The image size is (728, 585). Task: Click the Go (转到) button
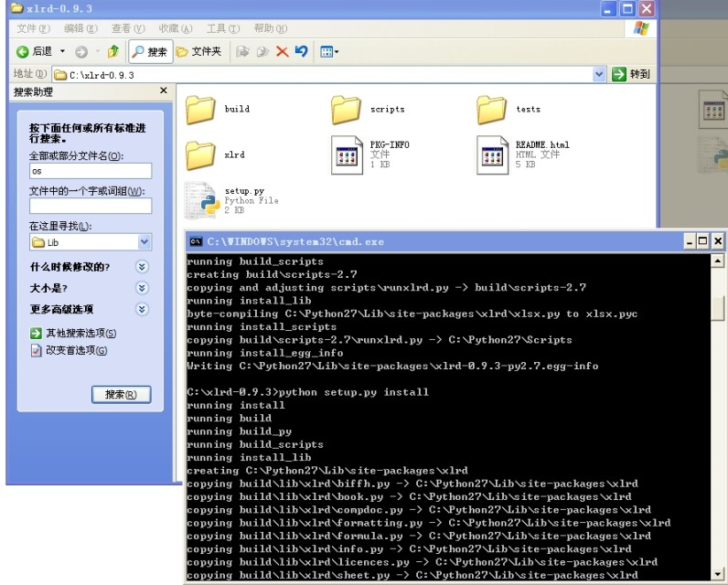click(x=630, y=74)
